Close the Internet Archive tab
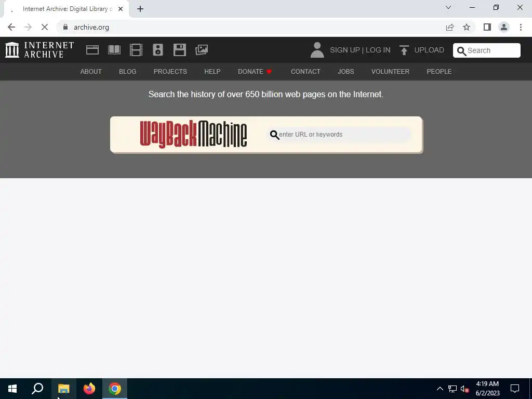Viewport: 532px width, 399px height. click(121, 9)
